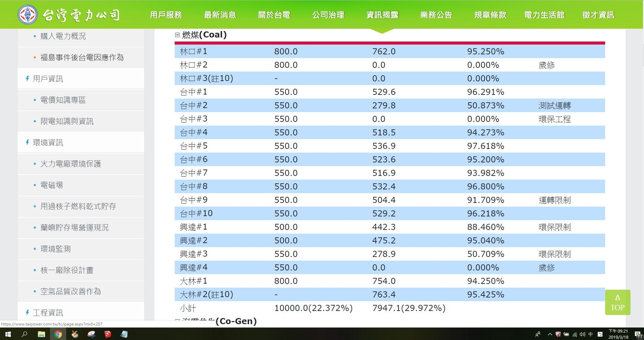Open File Explorer from the taskbar
This screenshot has width=644, height=340.
click(x=41, y=334)
